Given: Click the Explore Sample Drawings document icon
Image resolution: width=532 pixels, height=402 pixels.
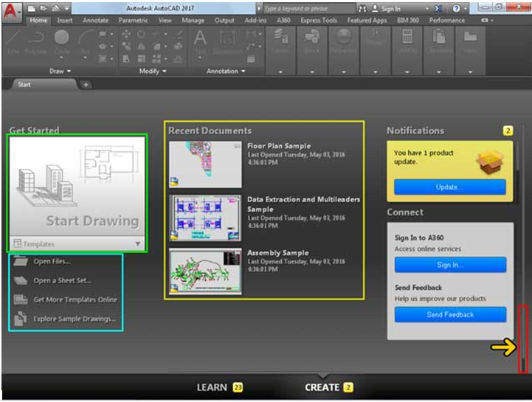Looking at the screenshot, I should point(21,319).
